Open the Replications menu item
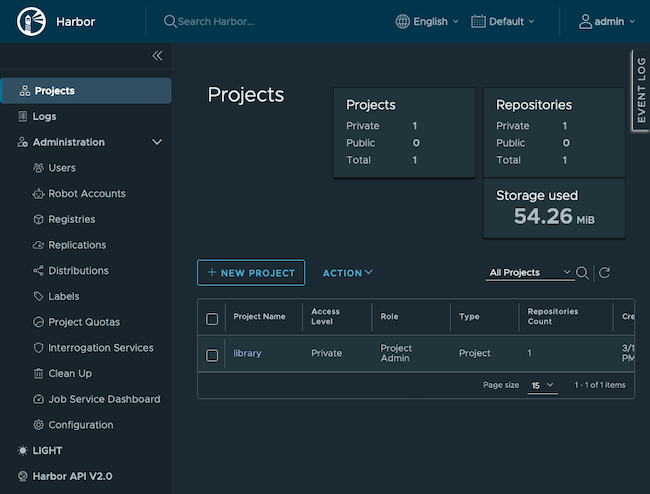The width and height of the screenshot is (650, 494). [x=77, y=245]
